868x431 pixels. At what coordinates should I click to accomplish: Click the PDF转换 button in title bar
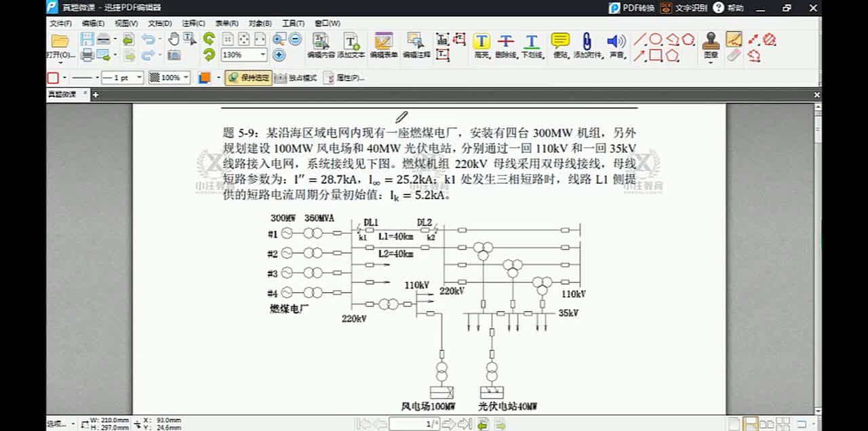point(632,8)
